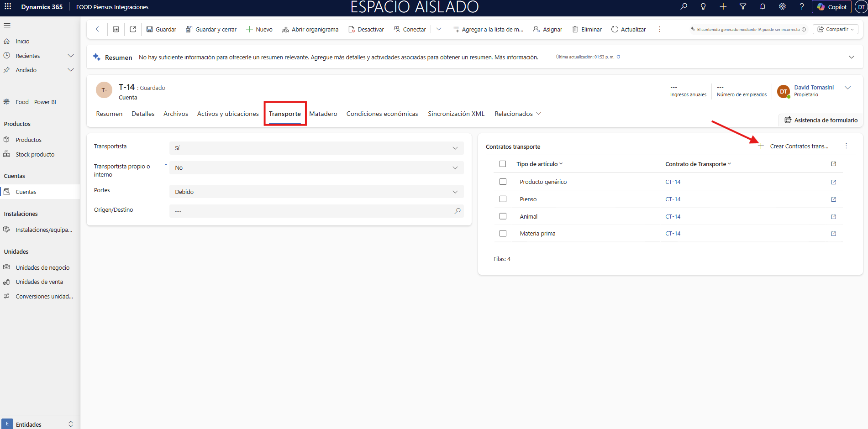Open the Transportista dropdown
The width and height of the screenshot is (868, 429).
pos(316,148)
